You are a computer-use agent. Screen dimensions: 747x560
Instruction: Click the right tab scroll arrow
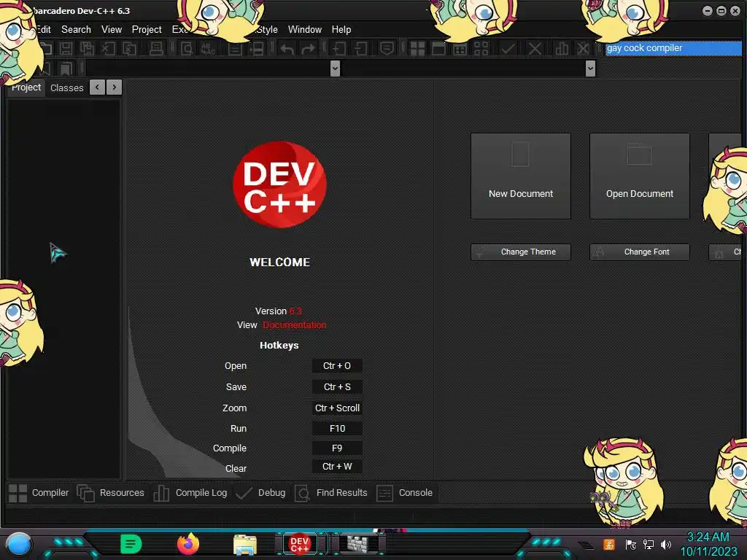pos(115,87)
